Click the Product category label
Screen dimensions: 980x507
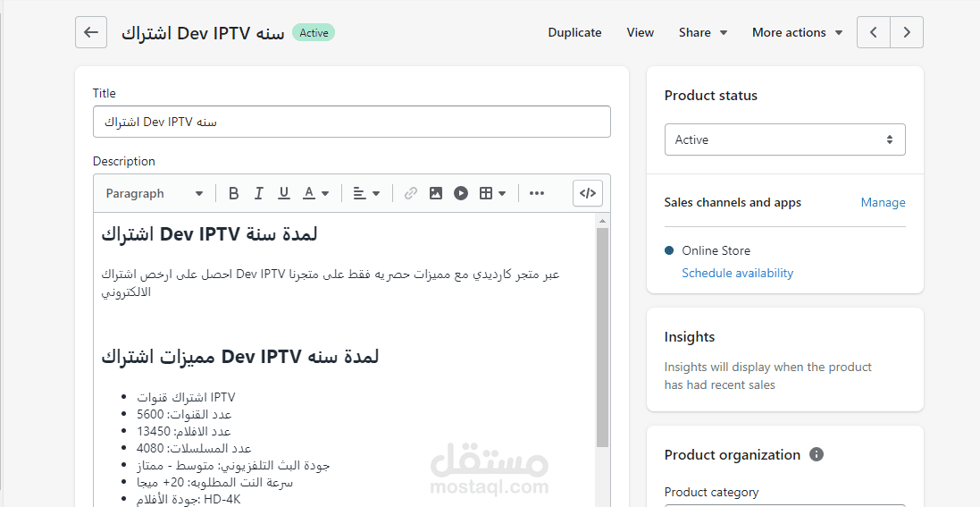(711, 492)
